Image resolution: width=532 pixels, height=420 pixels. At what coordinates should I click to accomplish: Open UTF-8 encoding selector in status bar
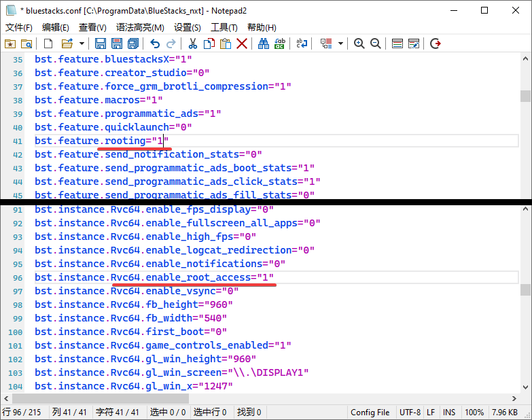tap(410, 413)
